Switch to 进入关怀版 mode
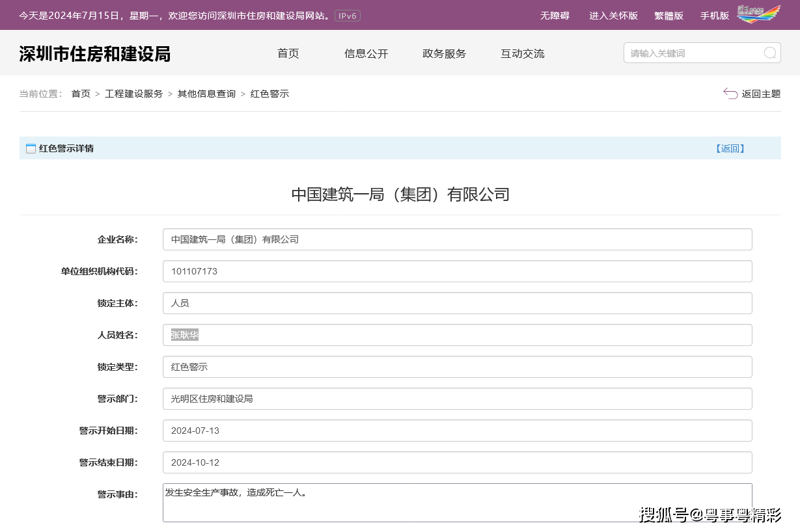Viewport: 800px width, 532px height. point(613,15)
